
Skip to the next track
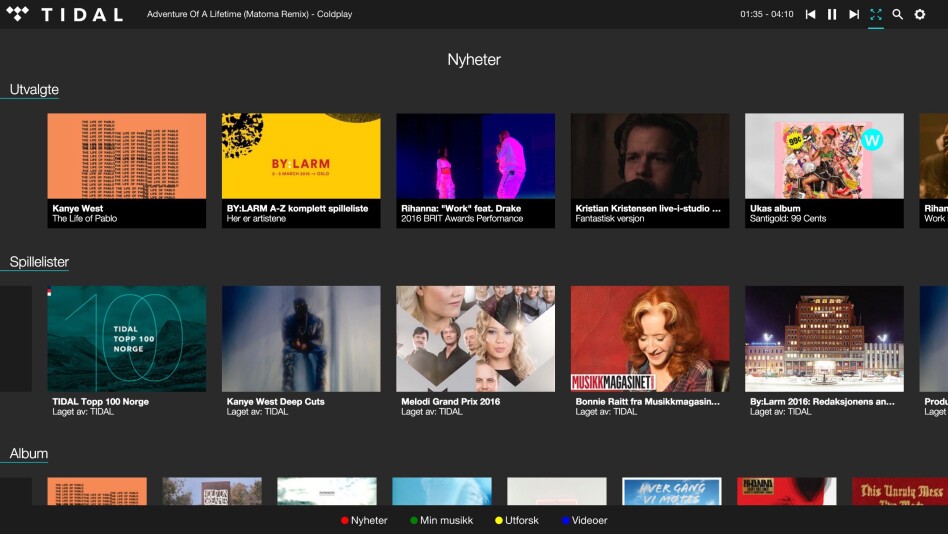(x=854, y=14)
